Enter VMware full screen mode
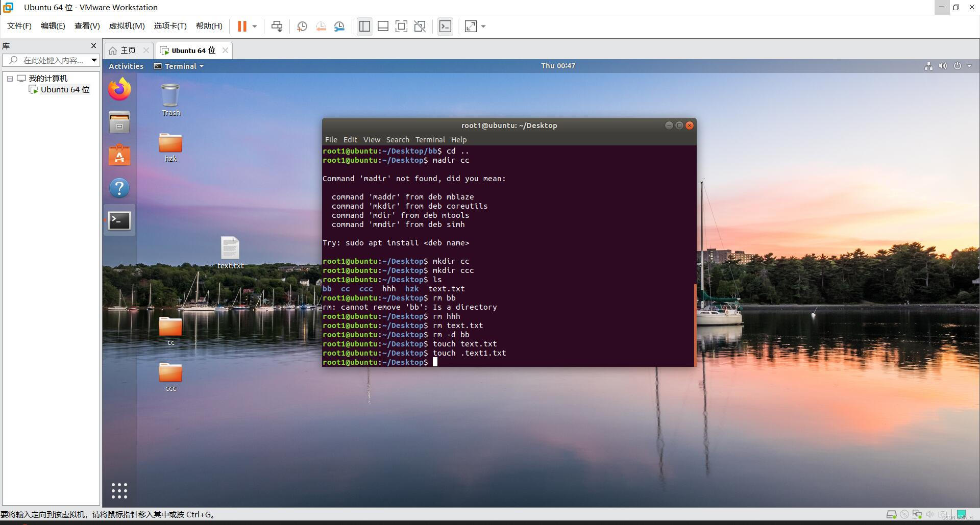Screen dimensions: 980x525 [401, 26]
